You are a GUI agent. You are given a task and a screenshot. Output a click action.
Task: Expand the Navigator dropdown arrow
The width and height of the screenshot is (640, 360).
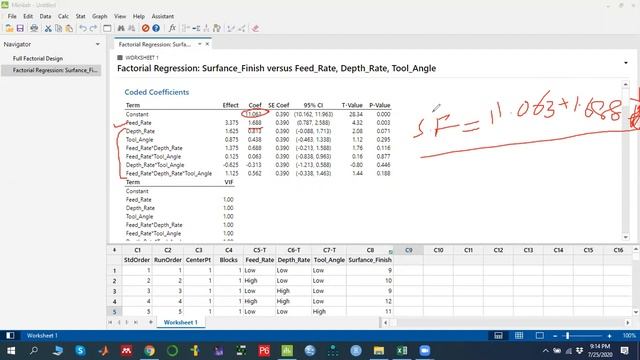click(98, 44)
